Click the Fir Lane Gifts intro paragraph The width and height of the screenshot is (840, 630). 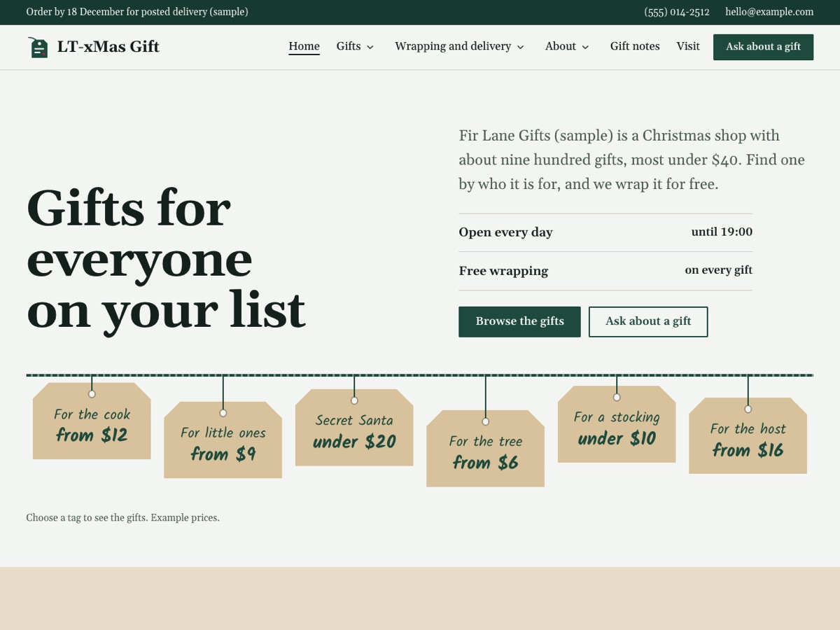click(x=632, y=160)
